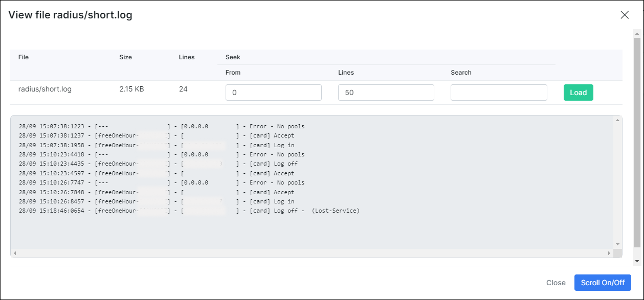Click the Size column header

(x=125, y=57)
